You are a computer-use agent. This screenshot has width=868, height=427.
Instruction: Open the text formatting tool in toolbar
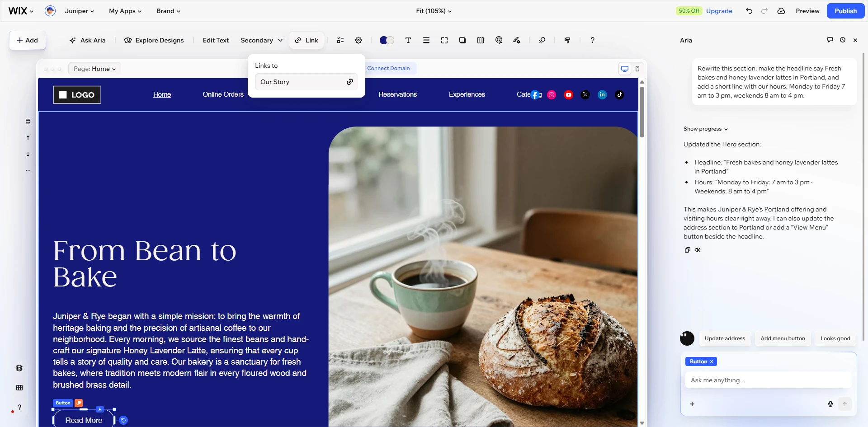point(408,40)
